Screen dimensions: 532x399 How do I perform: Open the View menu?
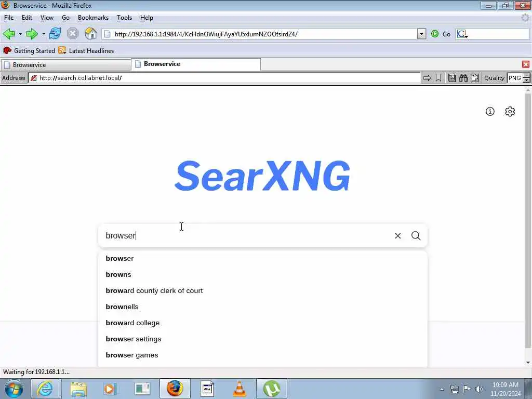pos(47,18)
